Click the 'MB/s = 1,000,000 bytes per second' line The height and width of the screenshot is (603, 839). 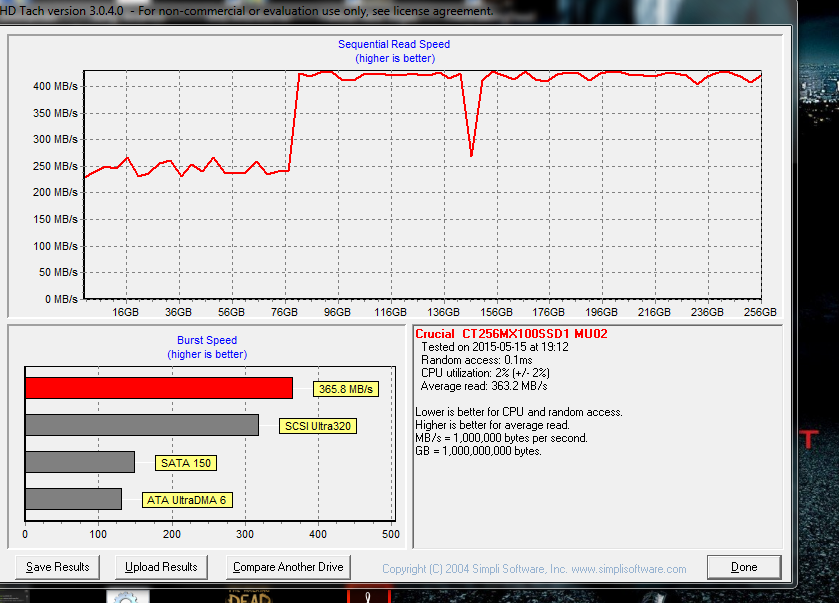pyautogui.click(x=501, y=438)
